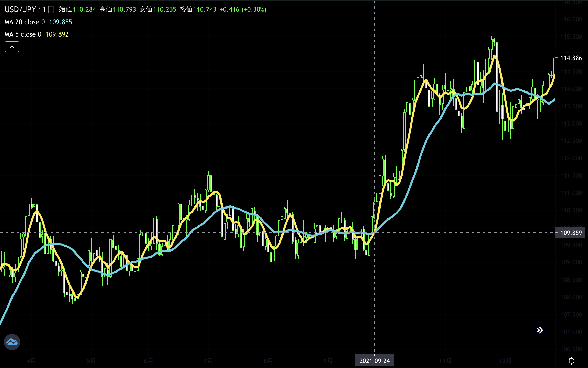The width and height of the screenshot is (588, 368).
Task: Click the 終値 110.743 close value
Action: point(204,10)
